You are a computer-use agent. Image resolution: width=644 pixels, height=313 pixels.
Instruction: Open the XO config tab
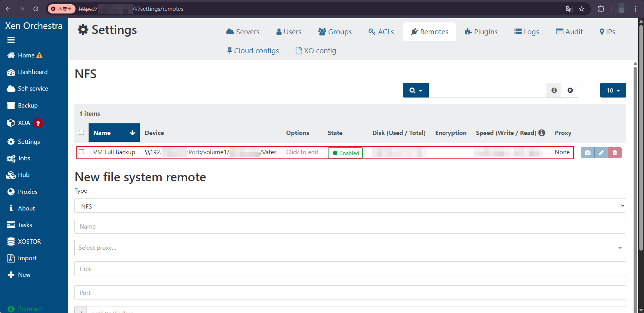click(x=316, y=51)
